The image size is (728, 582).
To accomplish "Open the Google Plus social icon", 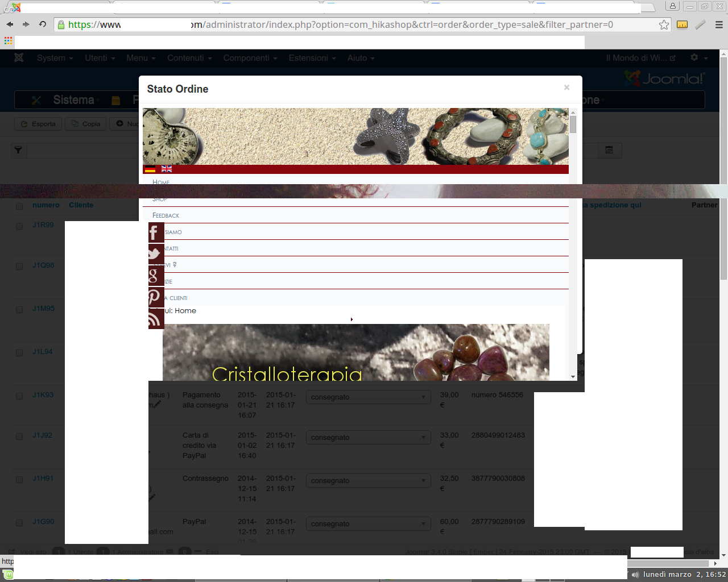I will [x=156, y=276].
